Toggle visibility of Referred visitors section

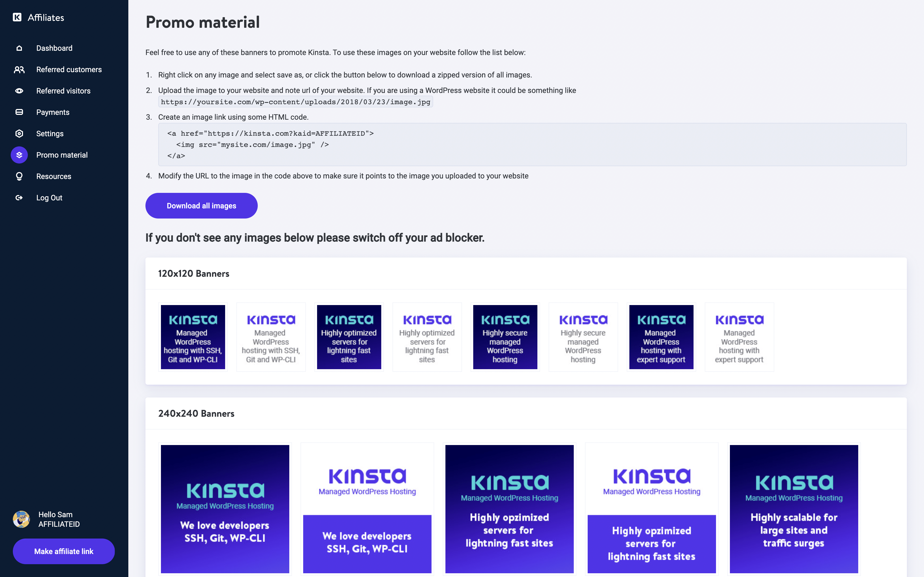(x=63, y=90)
